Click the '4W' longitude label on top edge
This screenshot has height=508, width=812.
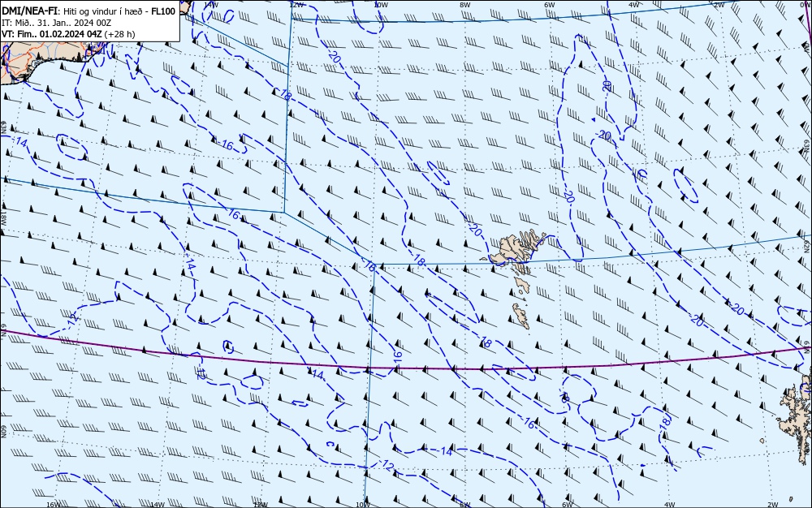(634, 5)
